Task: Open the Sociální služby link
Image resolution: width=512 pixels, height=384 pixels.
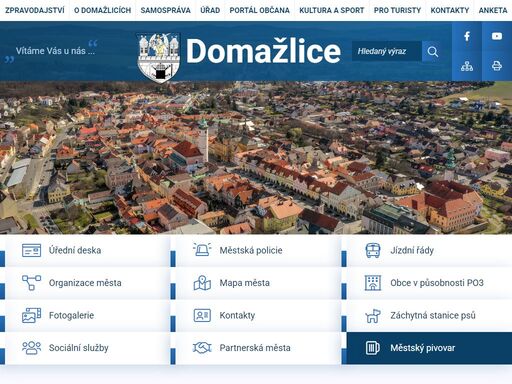Action: click(79, 348)
